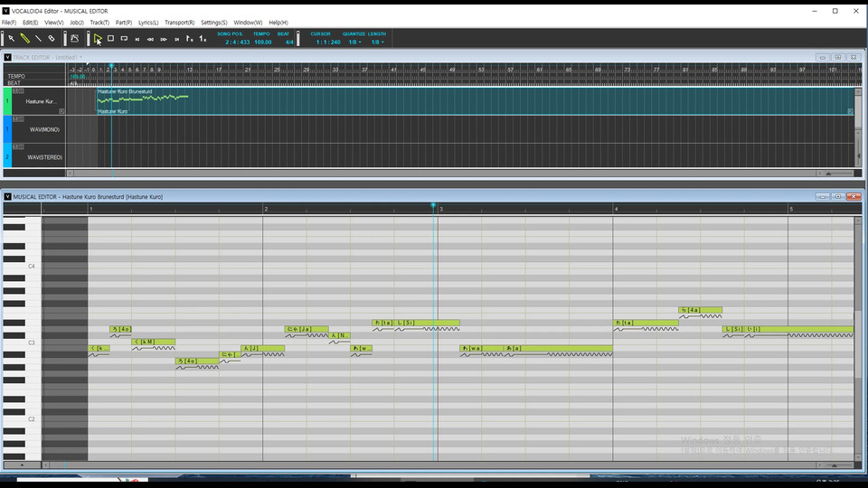
Task: Minimize the Musical Editor sub-window
Action: 823,197
